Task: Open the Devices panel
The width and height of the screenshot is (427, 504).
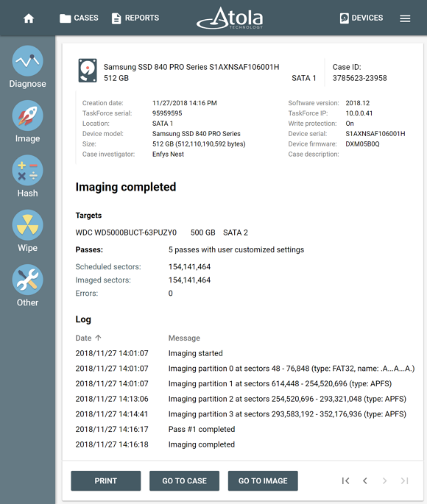Action: 361,18
